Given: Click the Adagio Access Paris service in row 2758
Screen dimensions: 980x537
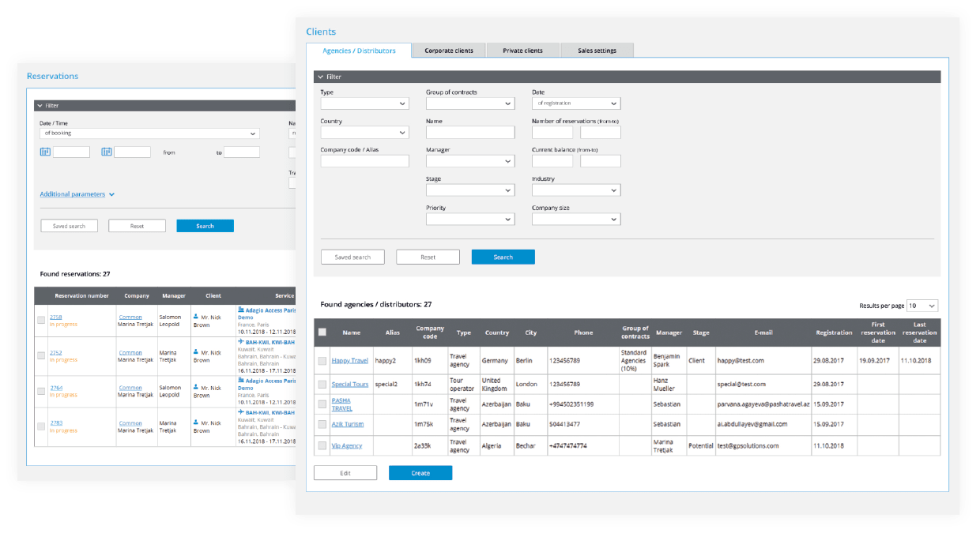Looking at the screenshot, I should (x=267, y=314).
